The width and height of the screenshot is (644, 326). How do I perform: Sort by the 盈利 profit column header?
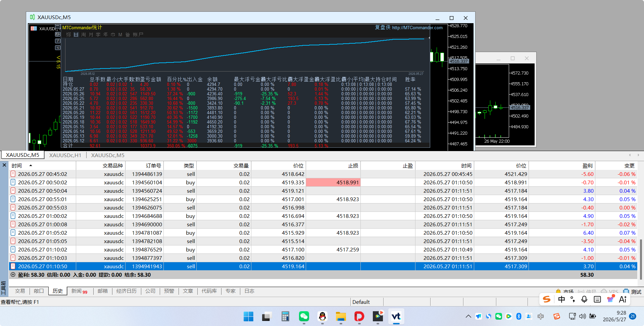point(562,166)
